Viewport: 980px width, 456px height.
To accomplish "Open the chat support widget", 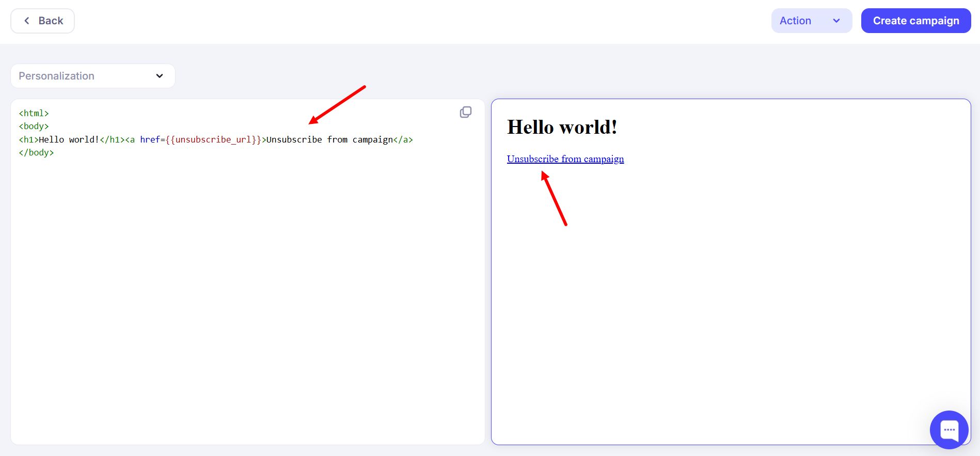I will [x=949, y=430].
